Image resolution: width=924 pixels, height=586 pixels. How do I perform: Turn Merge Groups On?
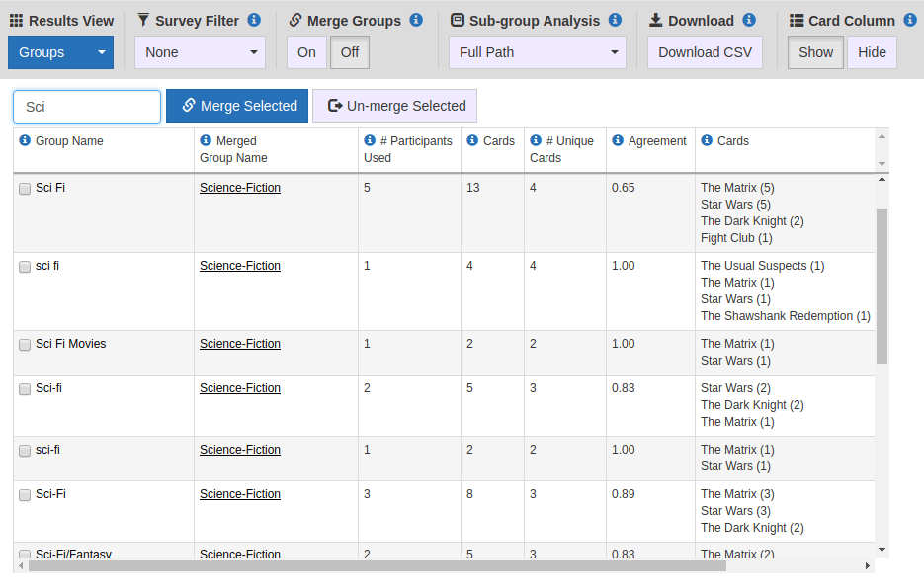(x=306, y=52)
